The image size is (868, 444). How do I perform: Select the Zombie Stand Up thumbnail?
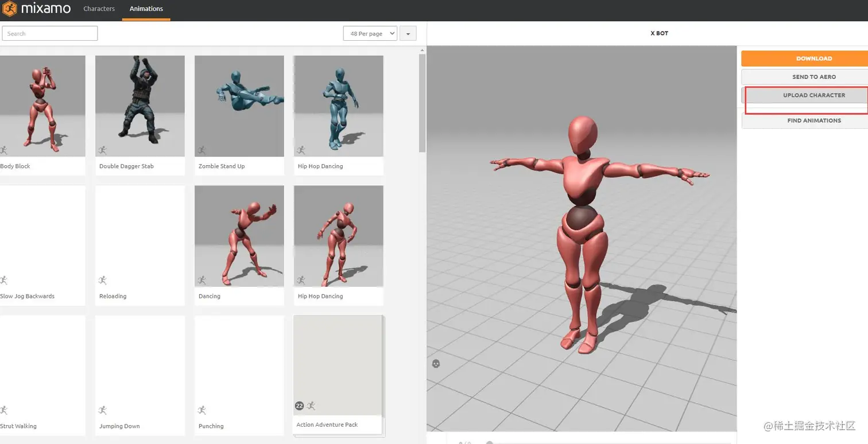[x=239, y=106]
